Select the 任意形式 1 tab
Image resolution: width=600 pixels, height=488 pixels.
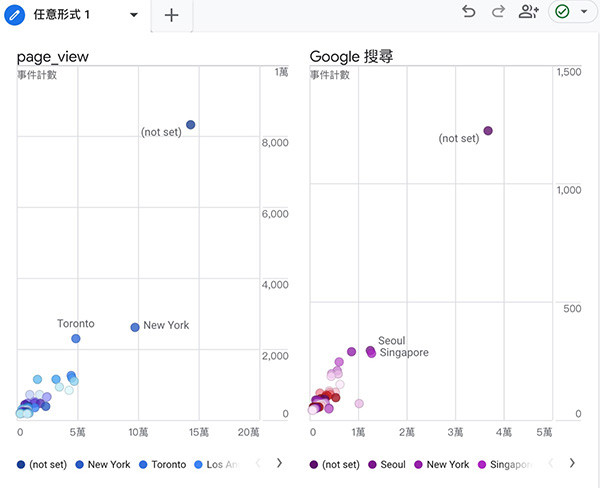pyautogui.click(x=62, y=15)
